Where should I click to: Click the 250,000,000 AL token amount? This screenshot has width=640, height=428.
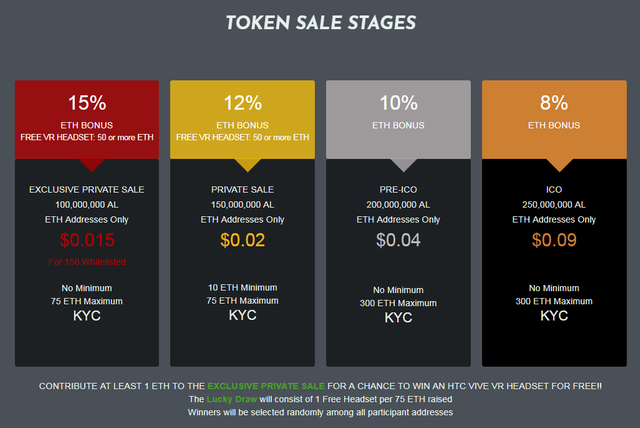554,203
